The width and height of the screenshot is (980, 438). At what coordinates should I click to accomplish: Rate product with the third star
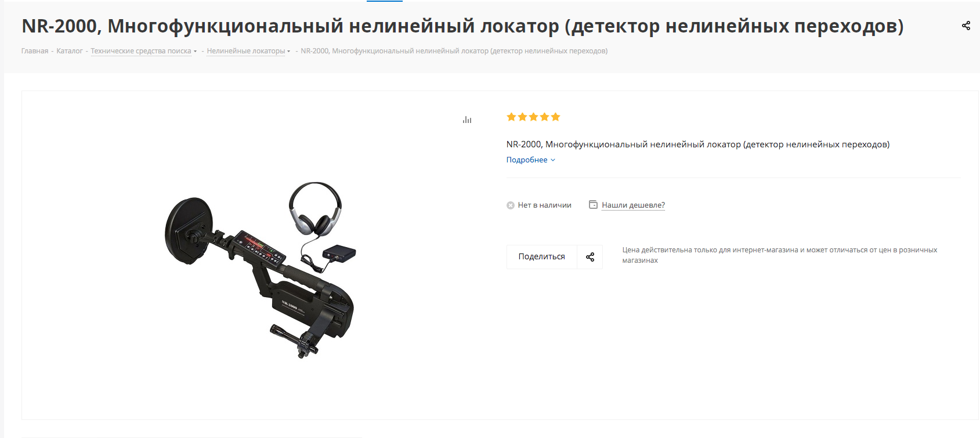533,117
